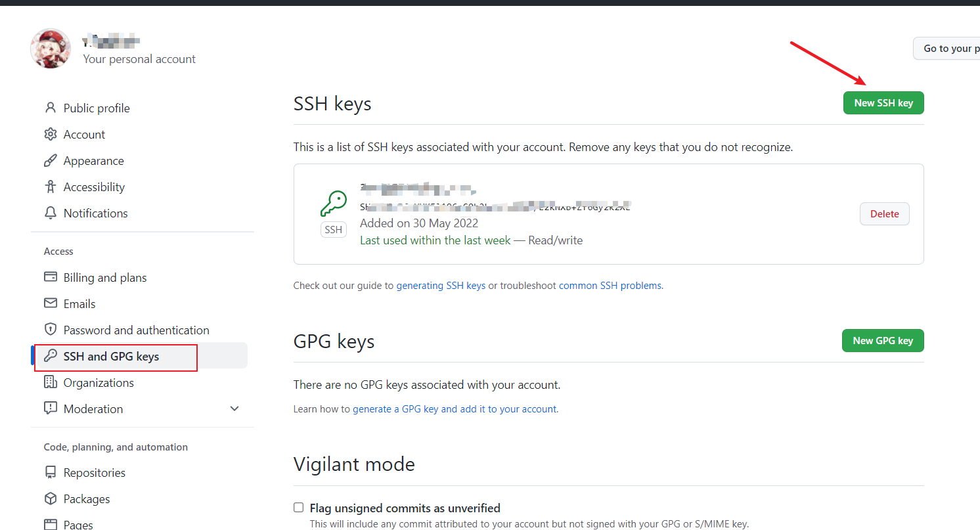Click the Packages box icon

(x=50, y=498)
